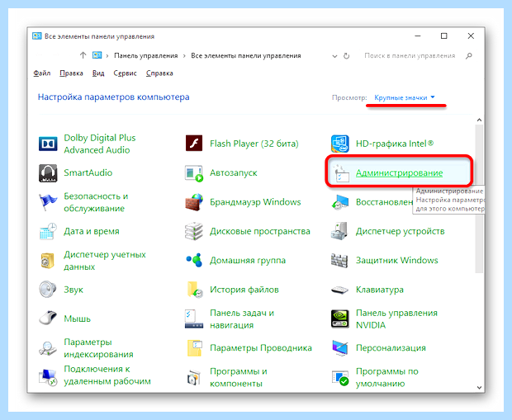Click the Flash Player icon
The image size is (512, 420).
point(194,144)
